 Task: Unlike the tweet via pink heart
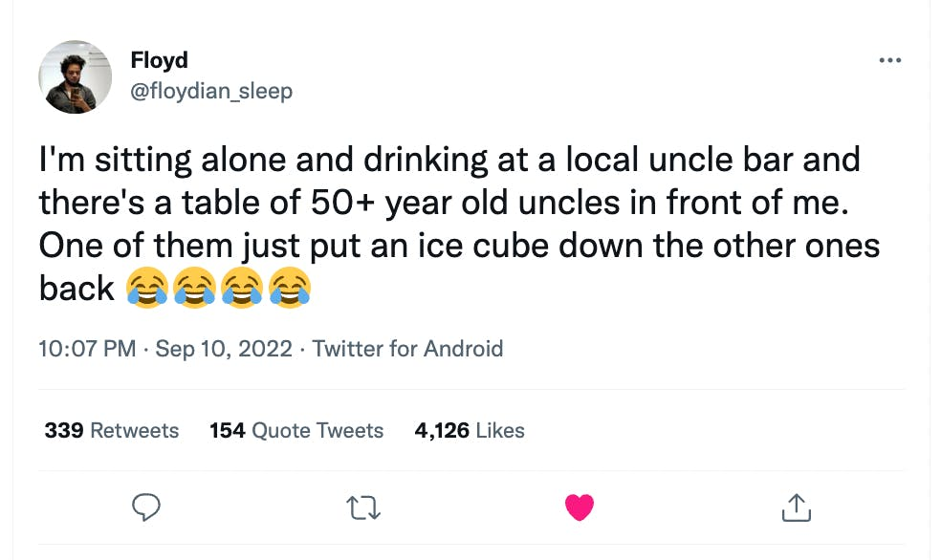580,507
